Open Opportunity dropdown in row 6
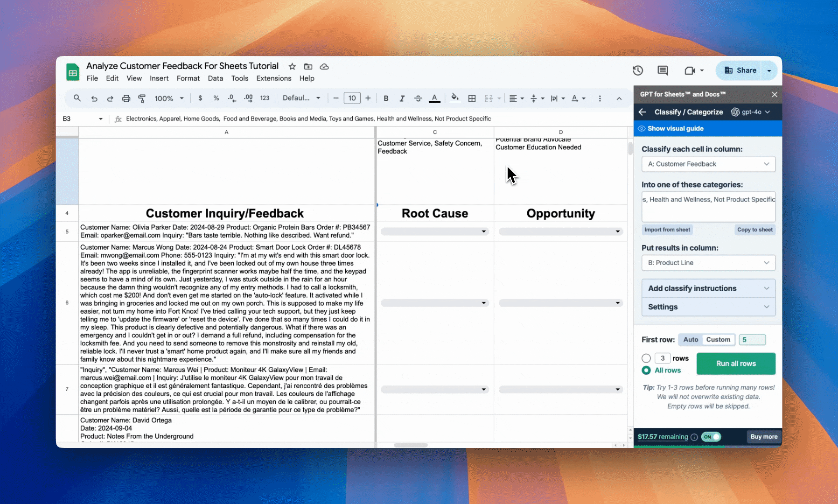 click(560, 303)
